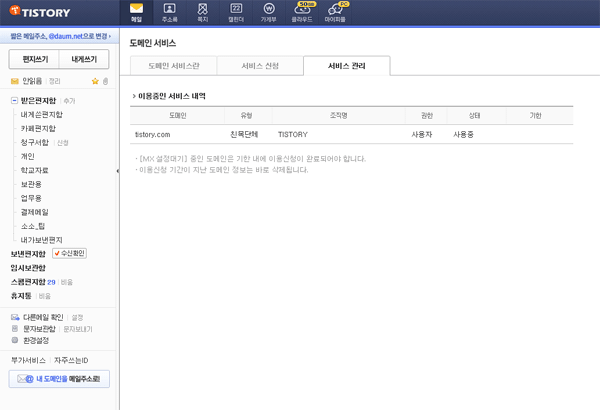
Task: Open the 내게쓴편지함 folder
Action: click(x=42, y=114)
